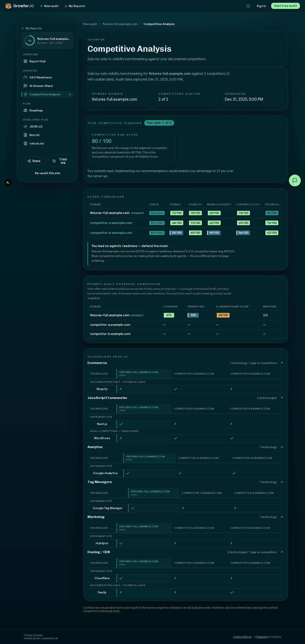Click Cookie Settings in footer

coord(242,637)
